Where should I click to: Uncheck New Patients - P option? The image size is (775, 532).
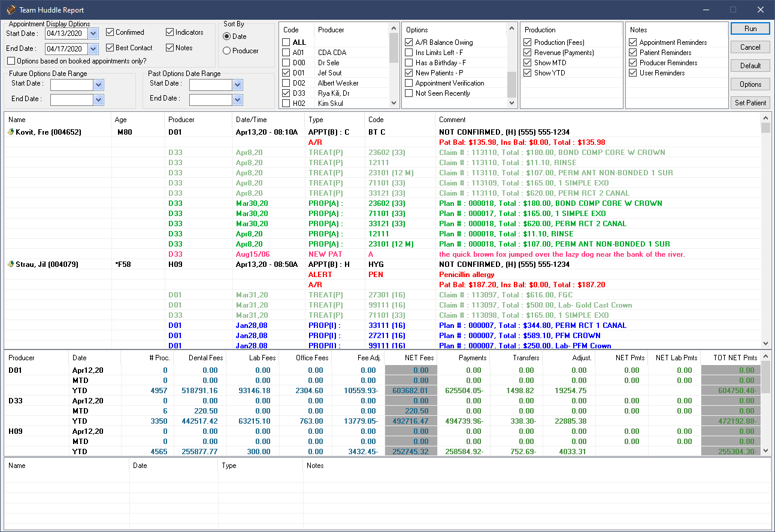409,73
